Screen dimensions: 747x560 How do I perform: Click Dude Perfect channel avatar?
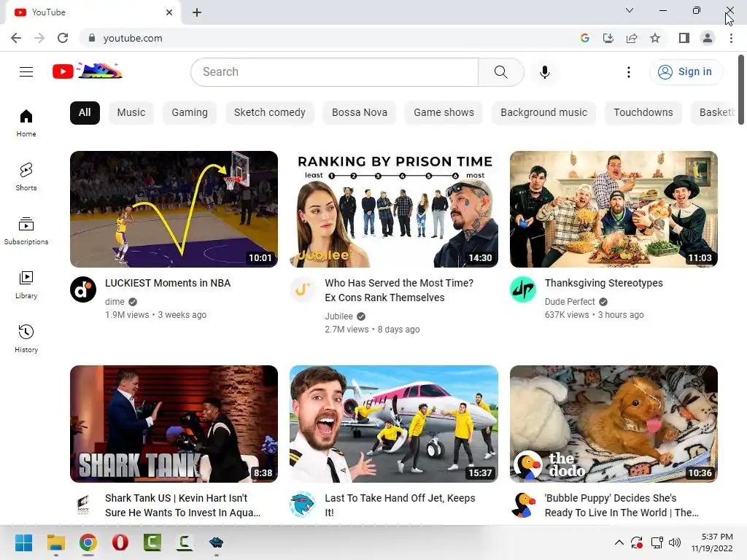523,289
